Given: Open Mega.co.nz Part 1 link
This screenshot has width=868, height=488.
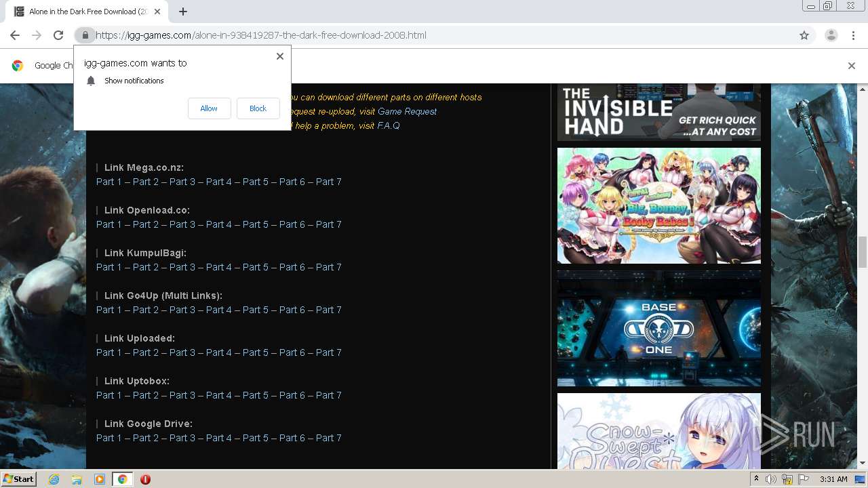Looking at the screenshot, I should point(109,182).
